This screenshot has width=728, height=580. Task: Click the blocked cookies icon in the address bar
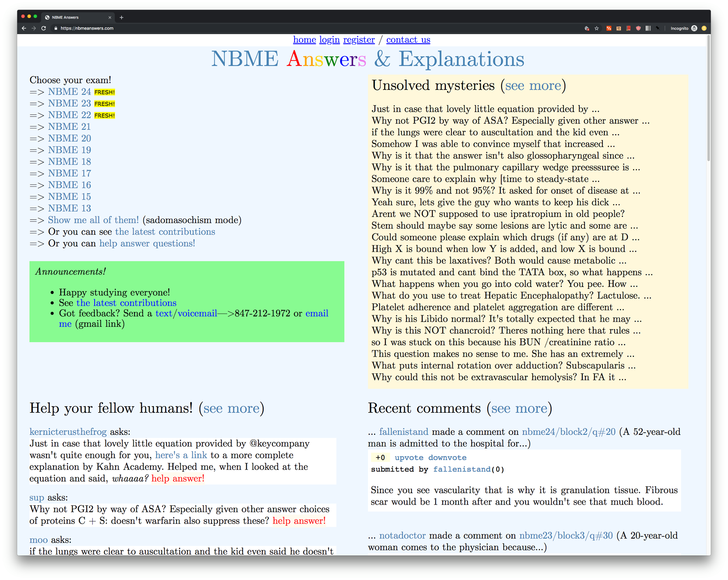(x=587, y=28)
